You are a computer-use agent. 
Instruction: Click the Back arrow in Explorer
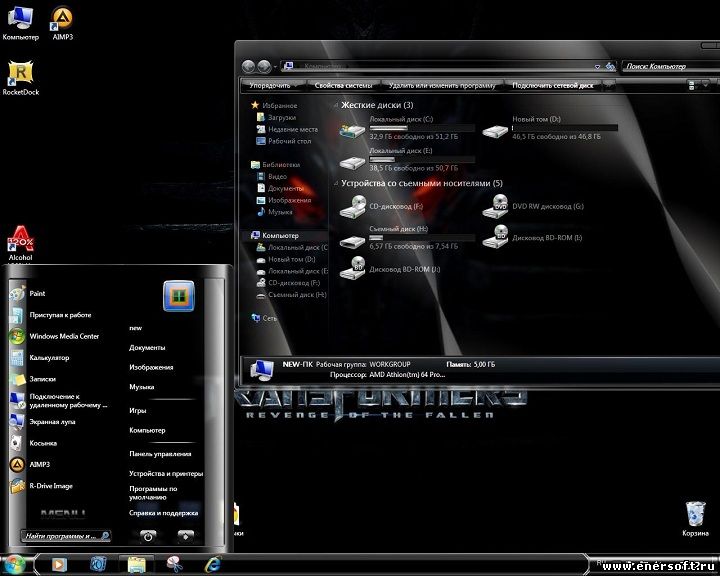pyautogui.click(x=248, y=67)
